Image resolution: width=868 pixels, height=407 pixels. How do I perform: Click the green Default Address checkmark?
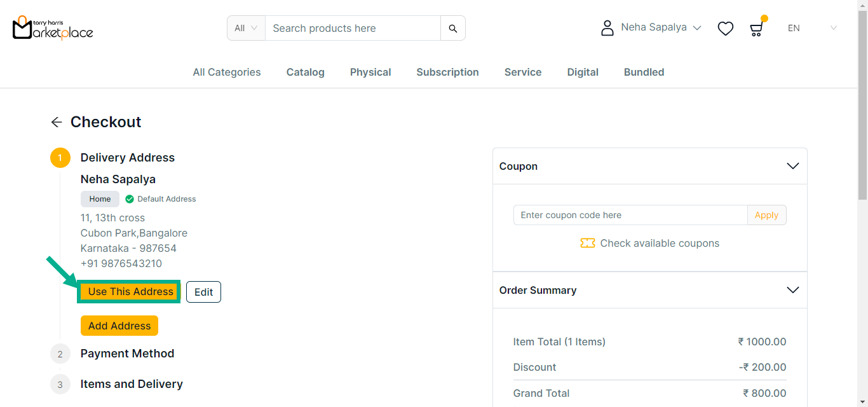[130, 199]
